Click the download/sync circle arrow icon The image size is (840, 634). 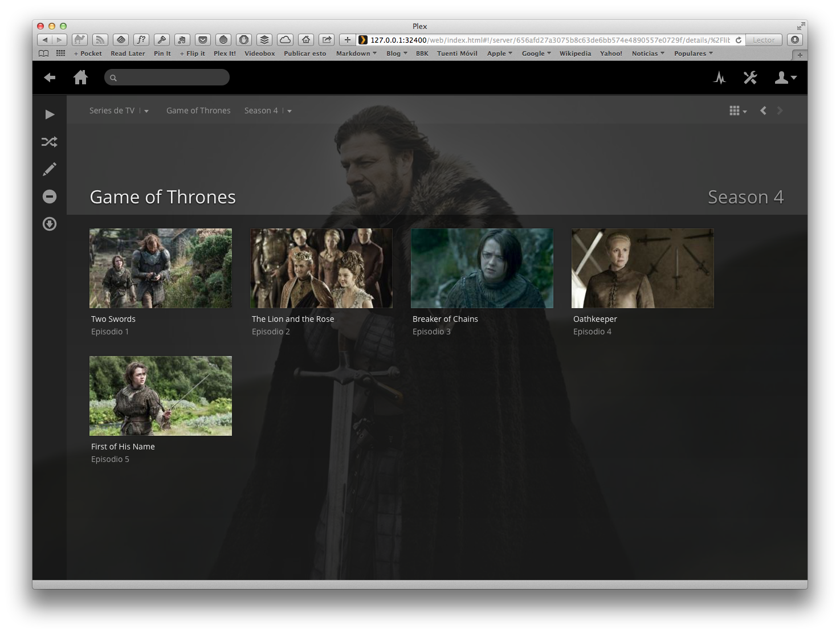(x=50, y=224)
